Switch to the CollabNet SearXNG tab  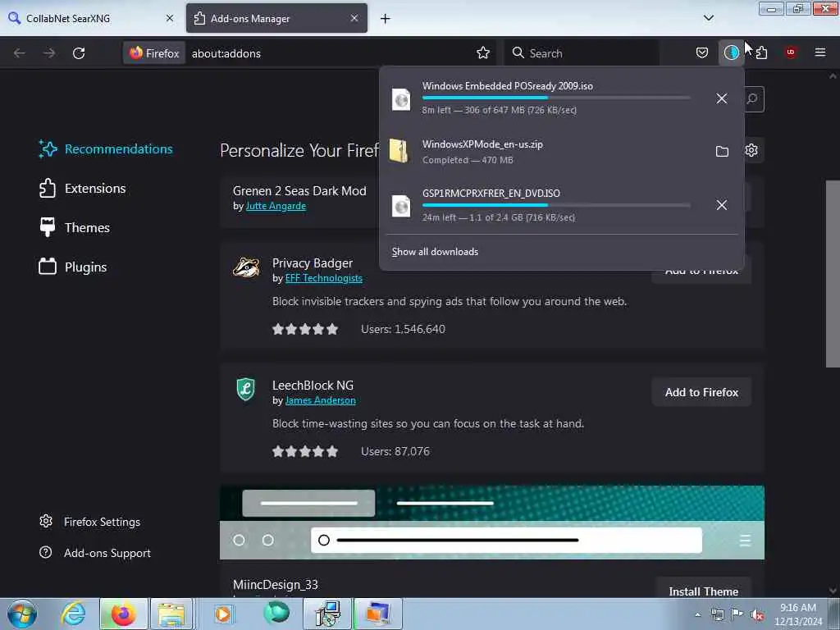[x=91, y=18]
